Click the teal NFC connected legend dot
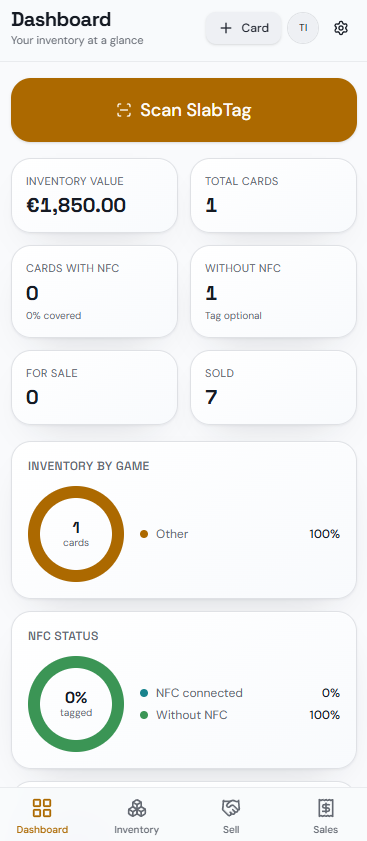367x841 pixels. 144,693
